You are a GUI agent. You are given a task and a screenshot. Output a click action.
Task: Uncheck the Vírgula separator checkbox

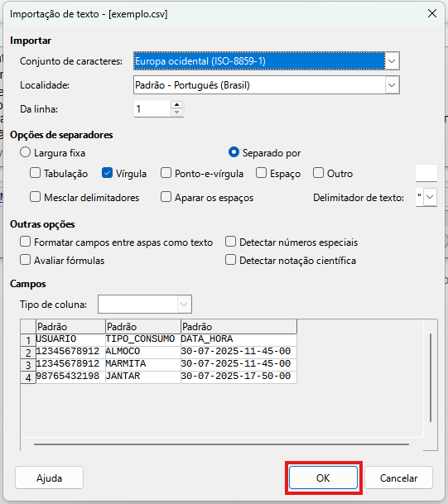pyautogui.click(x=107, y=173)
